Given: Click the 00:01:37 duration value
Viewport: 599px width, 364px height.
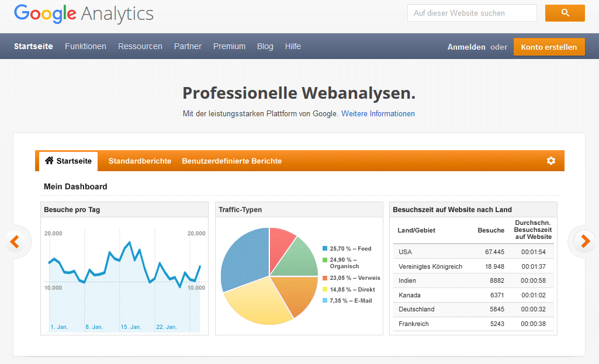Looking at the screenshot, I should [534, 266].
